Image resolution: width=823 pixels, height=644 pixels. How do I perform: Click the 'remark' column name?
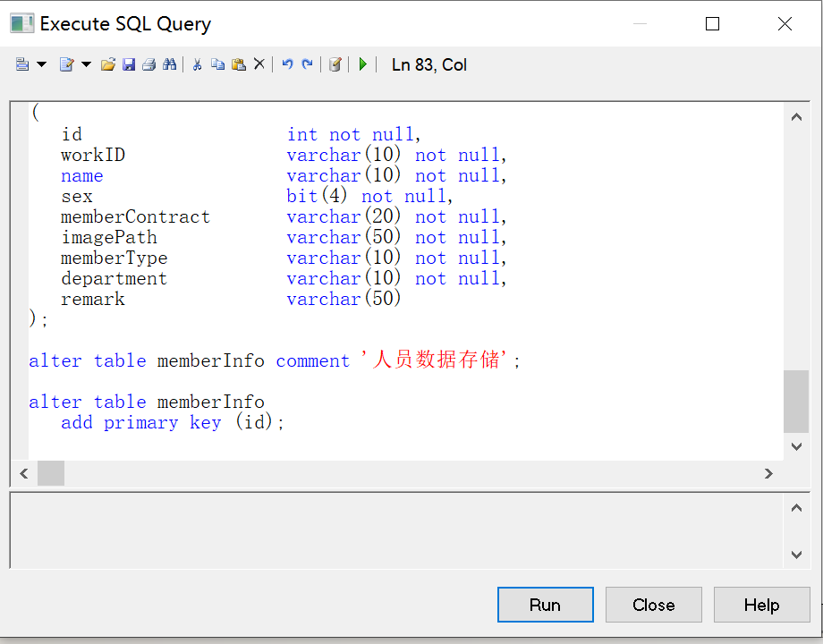93,299
